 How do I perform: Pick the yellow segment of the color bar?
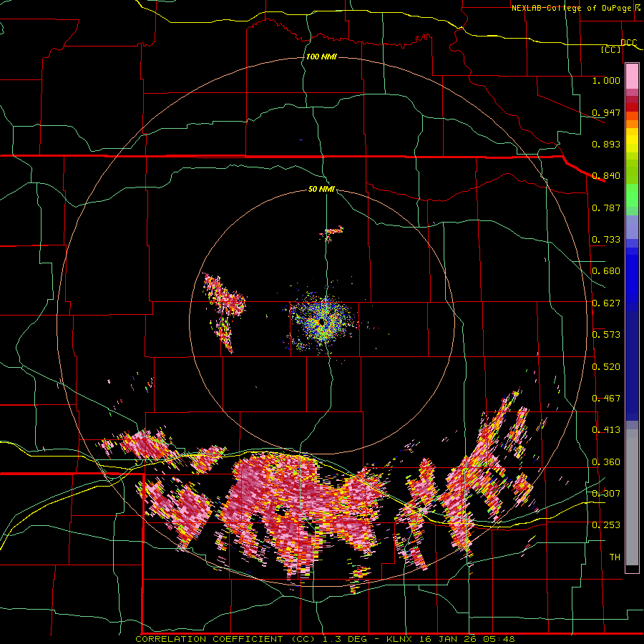pos(632,140)
